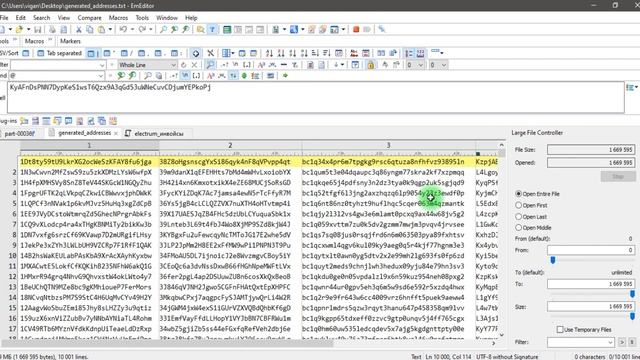Viewport: 640px width, 360px height.
Task: Close the generated_addresses tab
Action: click(x=116, y=133)
